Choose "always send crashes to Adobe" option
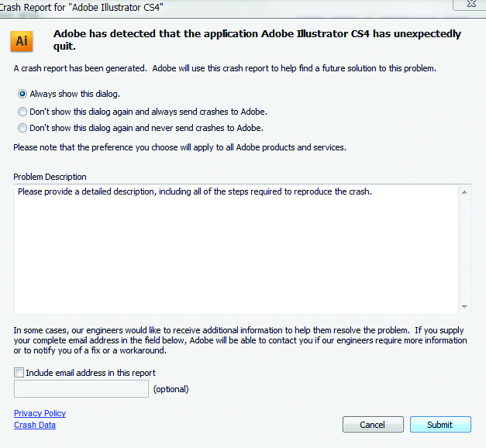Viewport: 486px width, 448px height. 22,112
